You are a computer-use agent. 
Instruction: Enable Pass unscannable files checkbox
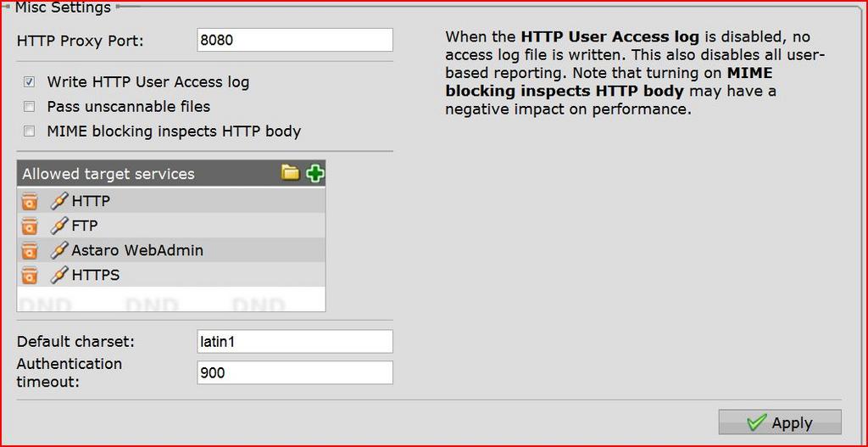click(x=29, y=106)
